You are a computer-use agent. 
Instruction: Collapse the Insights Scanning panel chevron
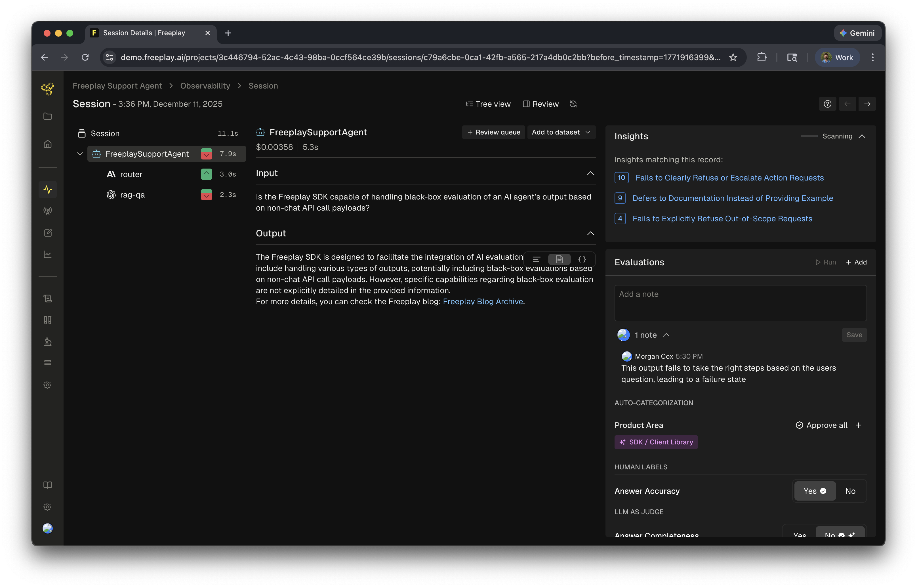tap(863, 136)
